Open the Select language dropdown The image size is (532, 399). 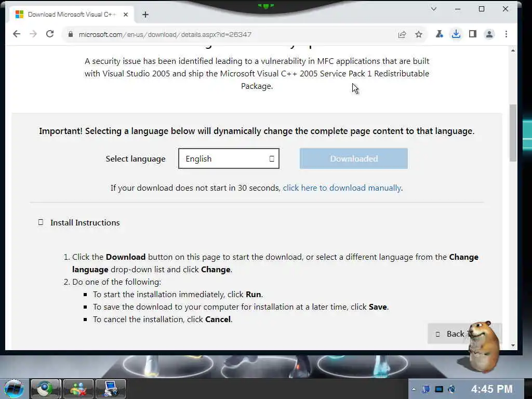[229, 158]
